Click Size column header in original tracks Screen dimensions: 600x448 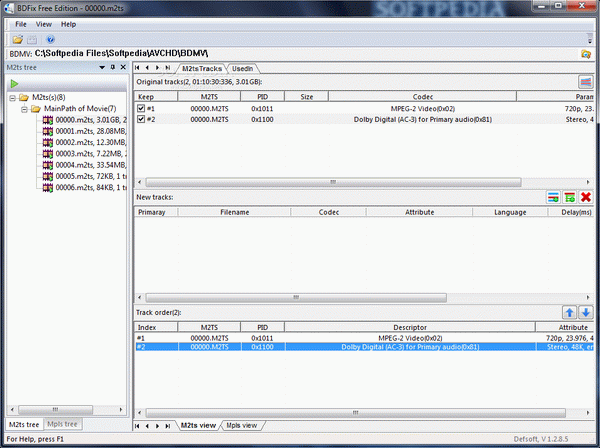(x=307, y=97)
